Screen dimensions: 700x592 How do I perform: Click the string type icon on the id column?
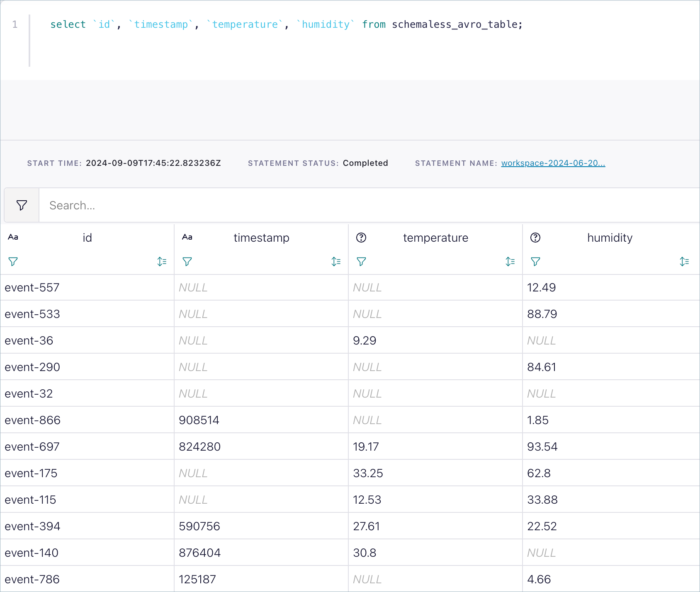pyautogui.click(x=13, y=237)
